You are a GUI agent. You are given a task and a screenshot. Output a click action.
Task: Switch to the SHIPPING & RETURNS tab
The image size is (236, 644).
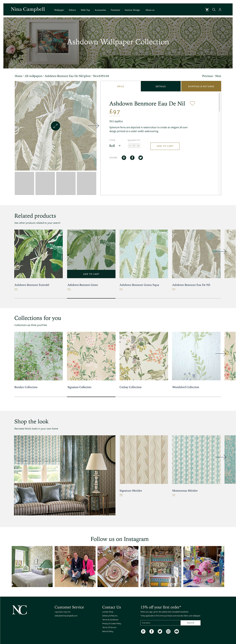coord(201,86)
